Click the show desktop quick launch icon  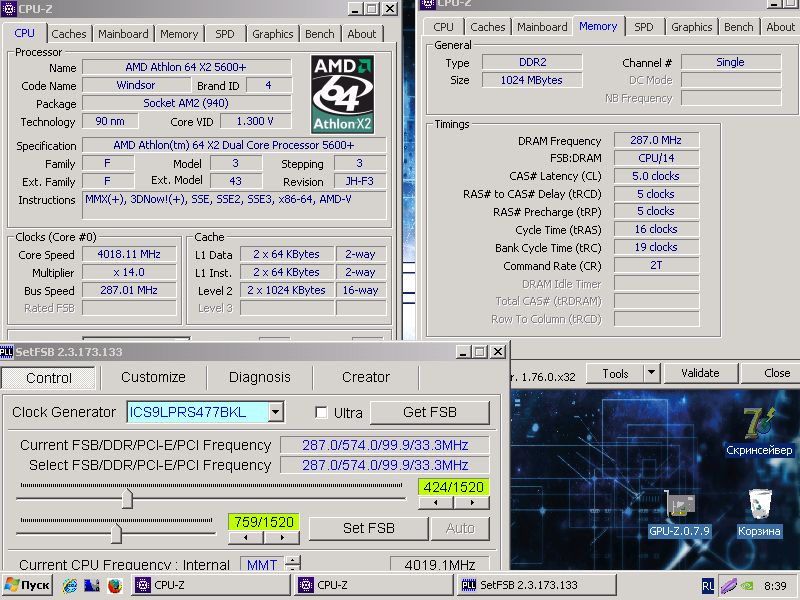92,585
